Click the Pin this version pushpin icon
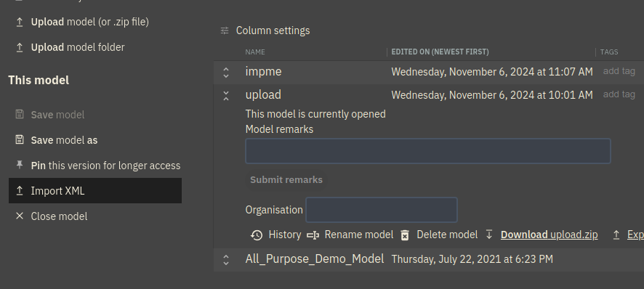The height and width of the screenshot is (289, 644). click(x=20, y=165)
